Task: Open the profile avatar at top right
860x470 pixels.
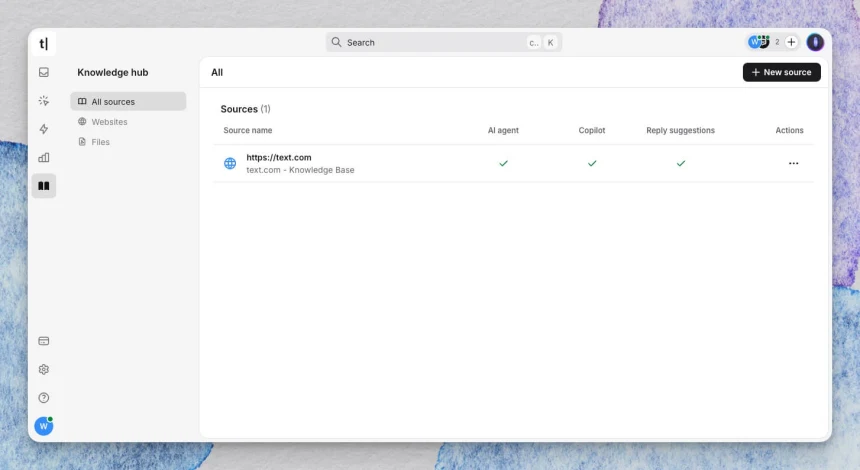Action: click(x=815, y=42)
